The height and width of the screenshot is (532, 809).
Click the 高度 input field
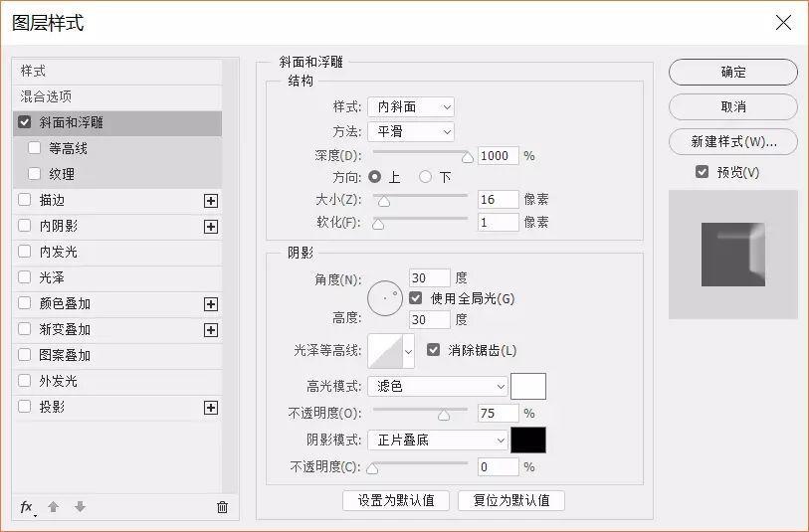click(x=429, y=320)
